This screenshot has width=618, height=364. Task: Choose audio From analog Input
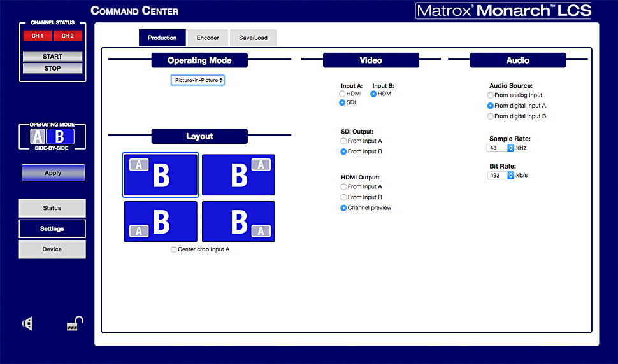tap(491, 95)
